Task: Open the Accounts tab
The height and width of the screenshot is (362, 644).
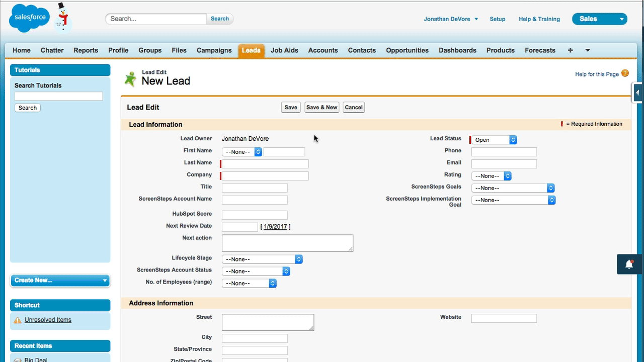Action: 323,50
